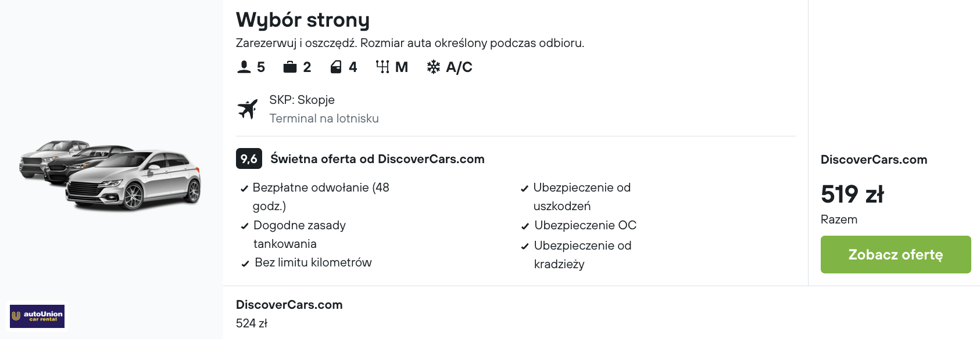Click the SKP: Skopje location text
The width and height of the screenshot is (980, 339).
[x=302, y=100]
